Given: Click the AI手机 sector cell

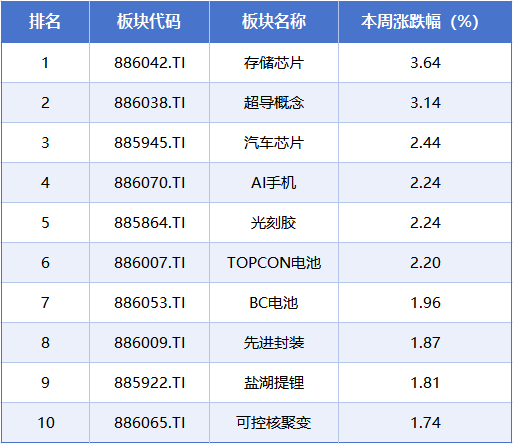Looking at the screenshot, I should pyautogui.click(x=274, y=183).
